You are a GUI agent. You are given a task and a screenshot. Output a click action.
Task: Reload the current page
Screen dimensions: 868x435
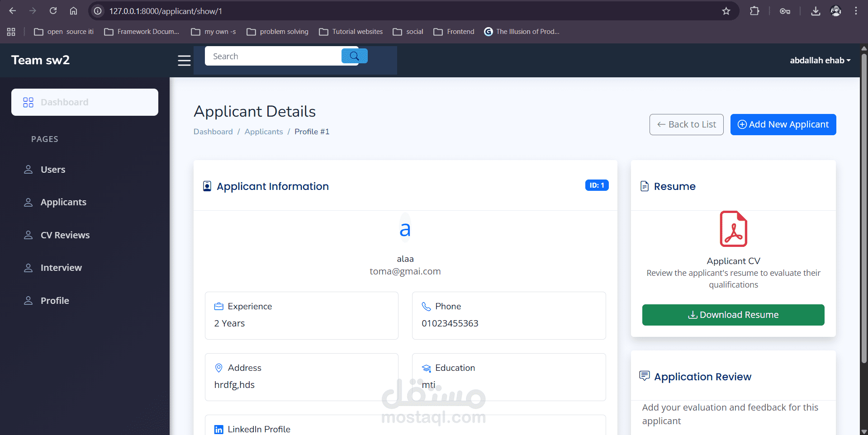(x=53, y=11)
